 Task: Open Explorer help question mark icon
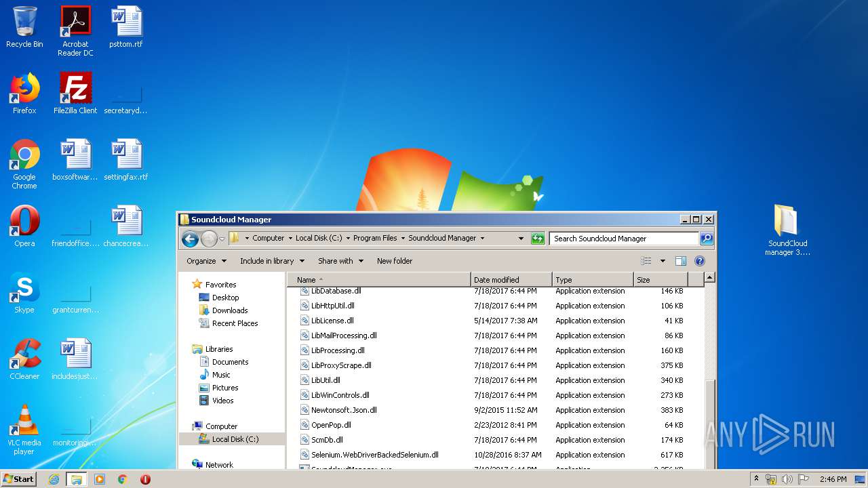pyautogui.click(x=700, y=261)
